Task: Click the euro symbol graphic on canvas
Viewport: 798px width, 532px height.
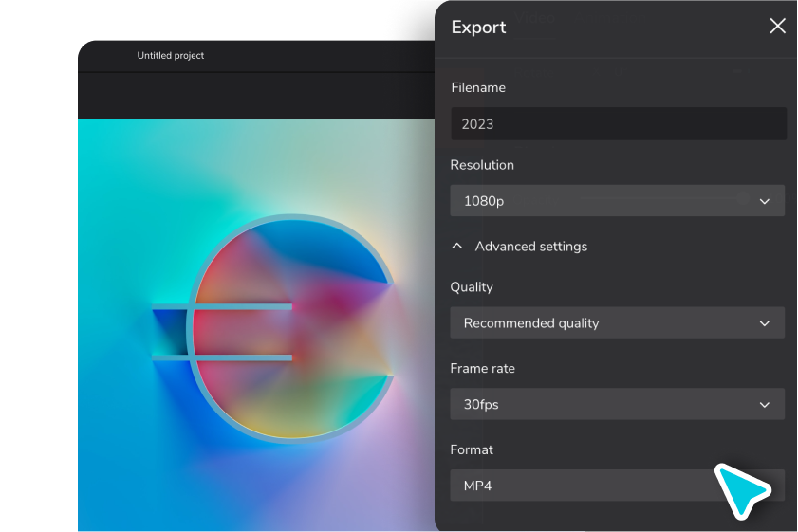Action: click(x=285, y=327)
